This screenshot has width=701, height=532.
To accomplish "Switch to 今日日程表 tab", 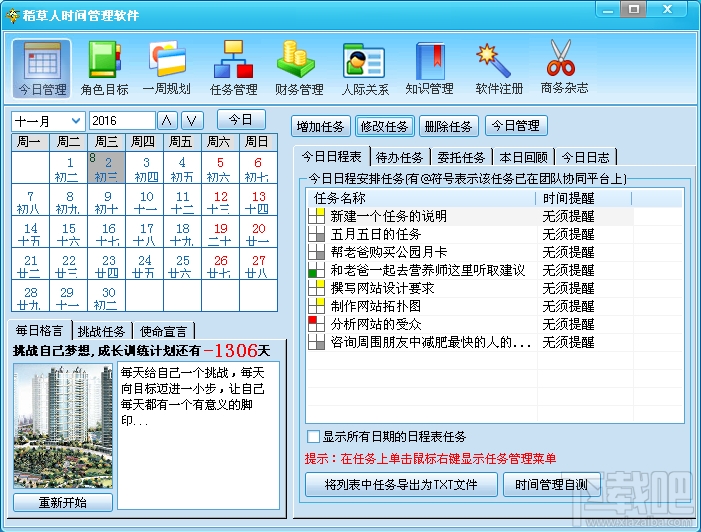I will point(331,157).
